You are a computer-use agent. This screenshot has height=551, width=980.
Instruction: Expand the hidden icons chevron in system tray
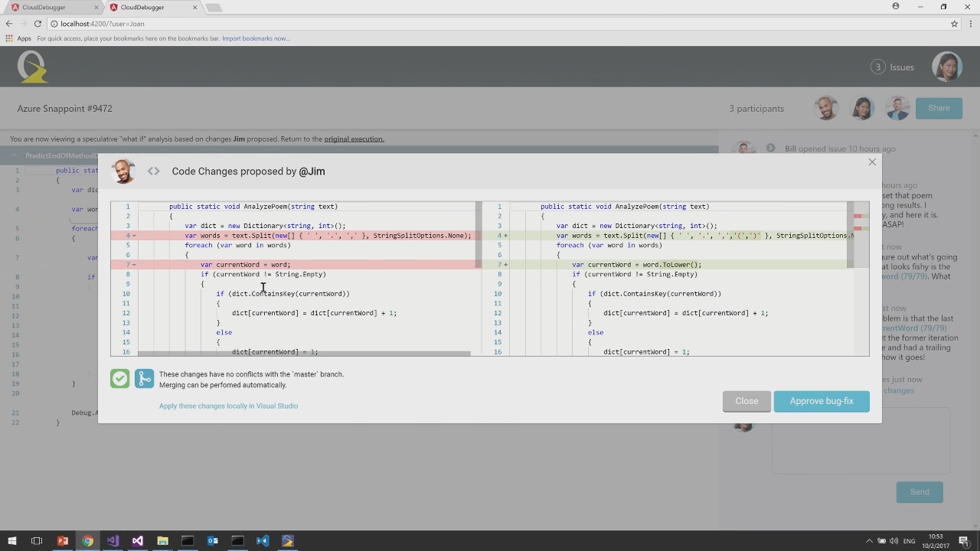[869, 541]
